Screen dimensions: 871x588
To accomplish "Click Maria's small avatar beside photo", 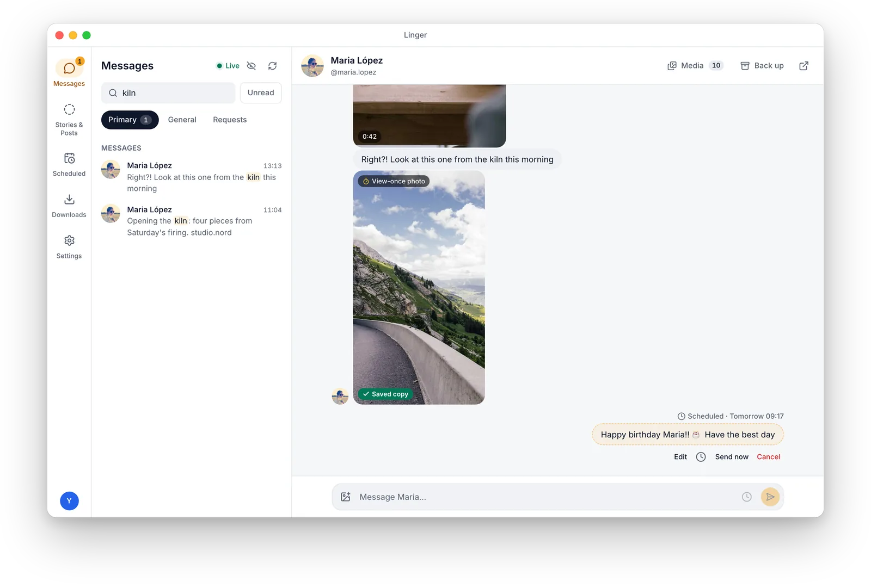I will tap(340, 397).
